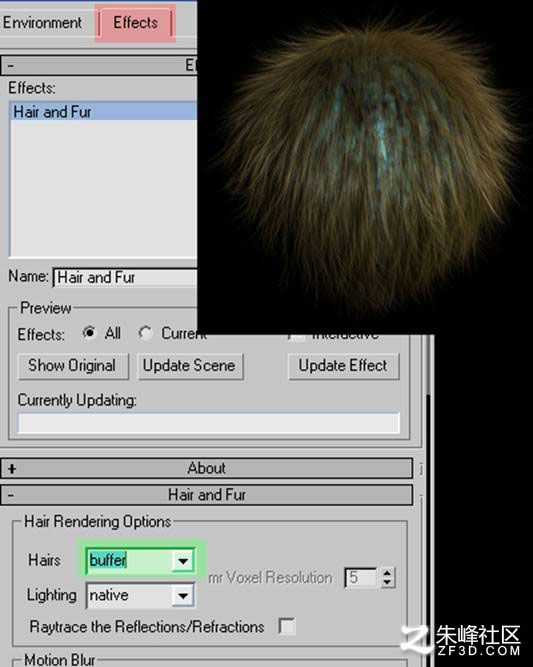Click the Currently Updating progress bar
Image resolution: width=533 pixels, height=667 pixels.
point(208,423)
